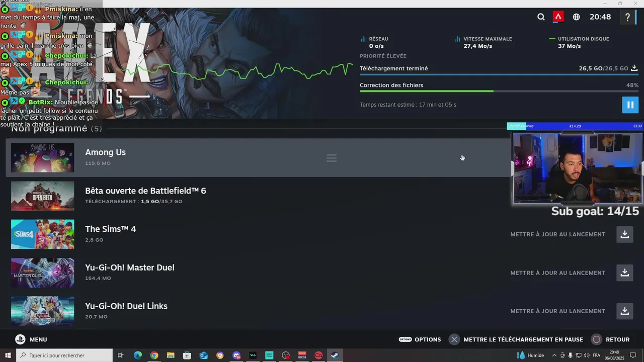Open the help question mark icon

coord(627,17)
